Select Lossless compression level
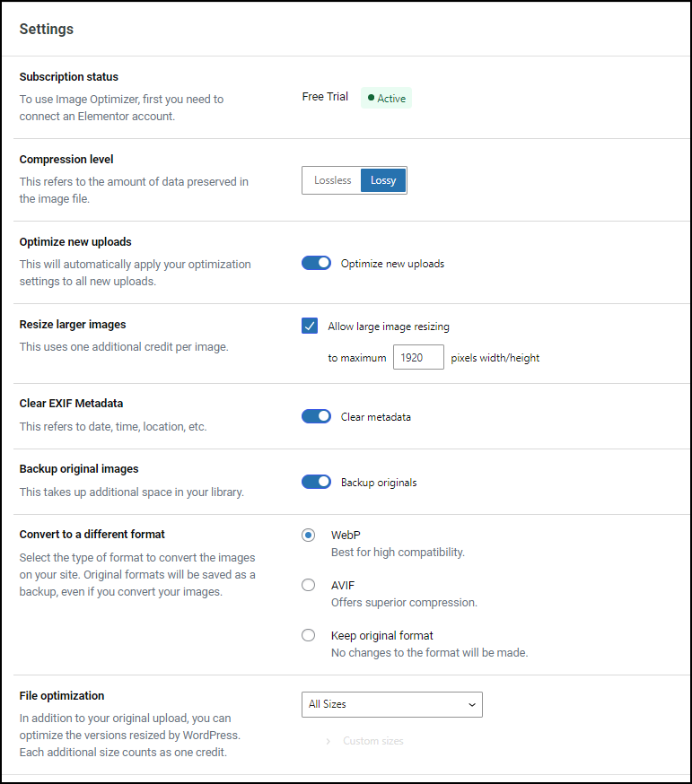The width and height of the screenshot is (692, 784). click(x=333, y=180)
